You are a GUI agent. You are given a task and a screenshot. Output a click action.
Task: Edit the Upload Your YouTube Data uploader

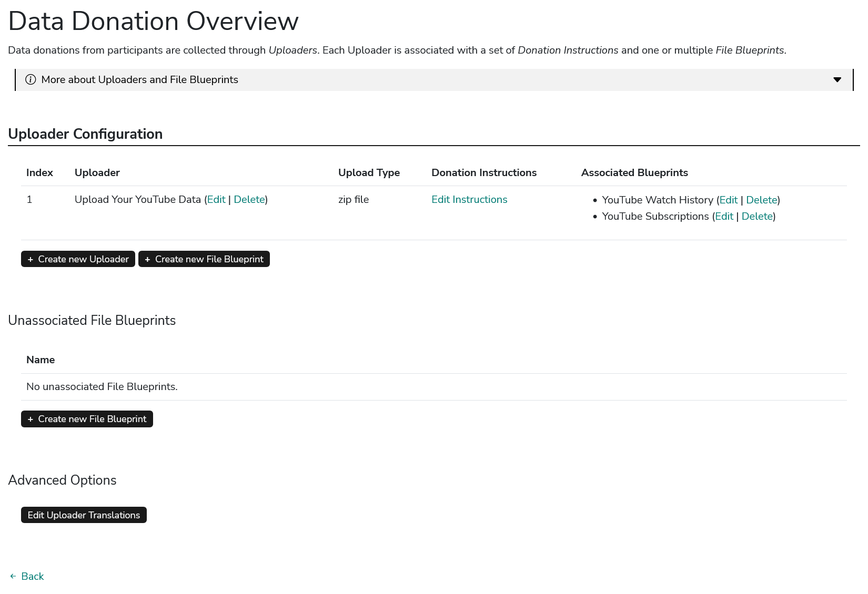point(216,199)
